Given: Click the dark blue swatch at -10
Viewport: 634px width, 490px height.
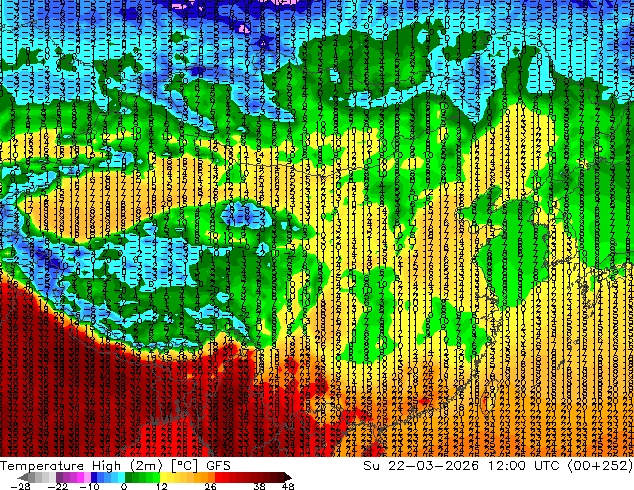Looking at the screenshot, I should (x=94, y=477).
